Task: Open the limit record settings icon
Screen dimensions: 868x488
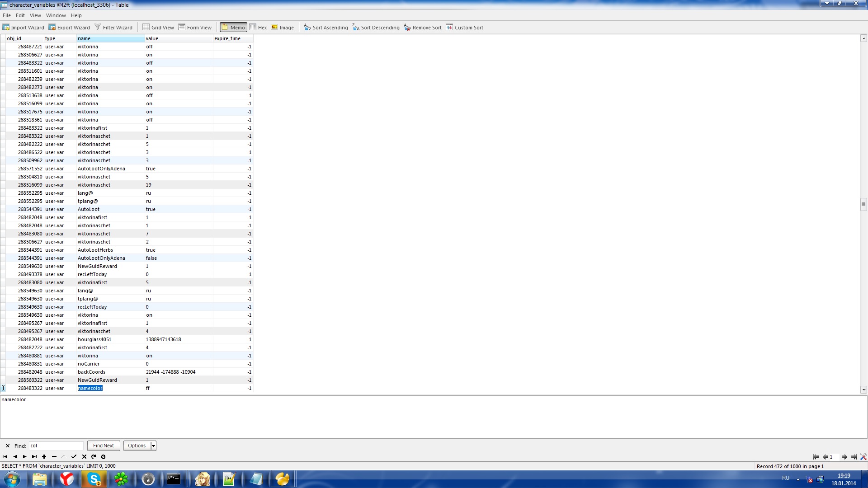Action: coord(863,457)
